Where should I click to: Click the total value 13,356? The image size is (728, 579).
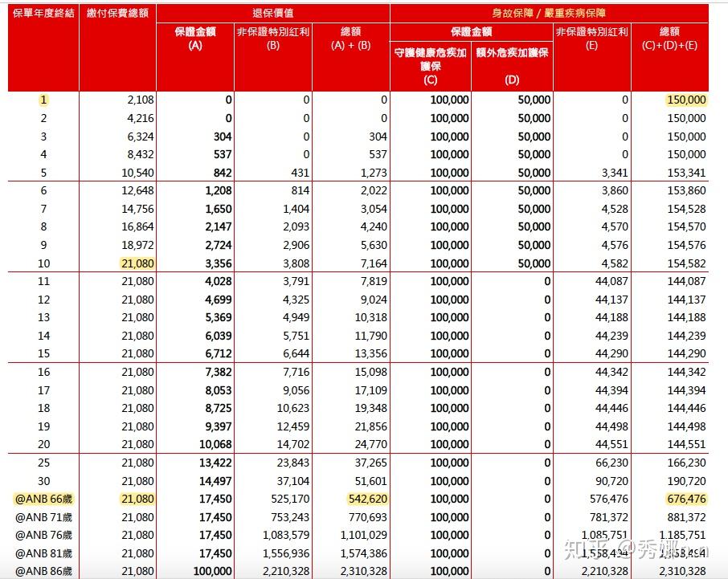[x=371, y=353]
